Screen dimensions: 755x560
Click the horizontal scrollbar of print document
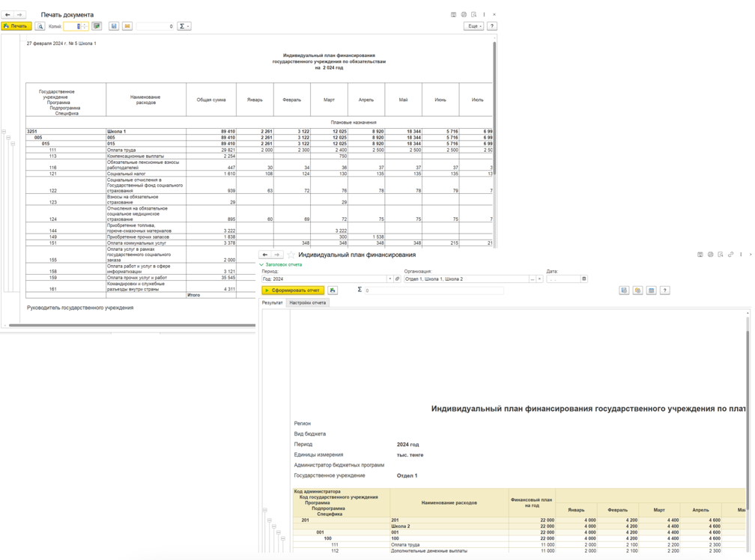(x=133, y=325)
